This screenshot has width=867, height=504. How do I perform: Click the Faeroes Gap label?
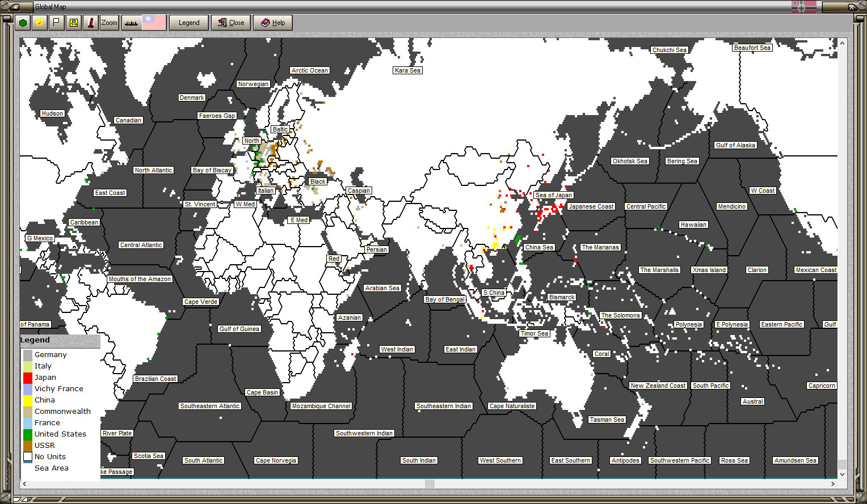click(217, 116)
